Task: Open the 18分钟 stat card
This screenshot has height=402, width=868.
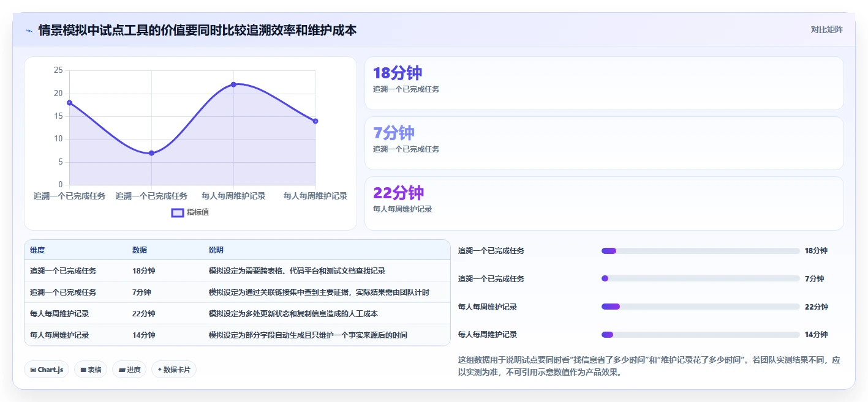Action: [604, 83]
